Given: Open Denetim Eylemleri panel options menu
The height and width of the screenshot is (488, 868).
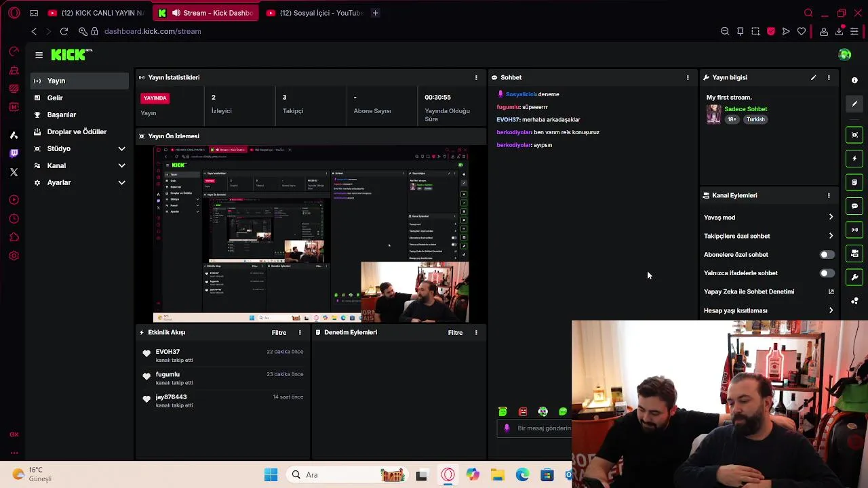Looking at the screenshot, I should click(x=476, y=333).
